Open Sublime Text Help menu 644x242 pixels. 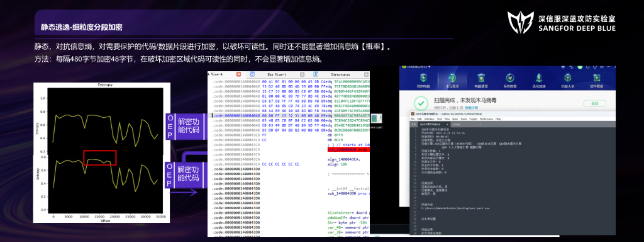498,119
